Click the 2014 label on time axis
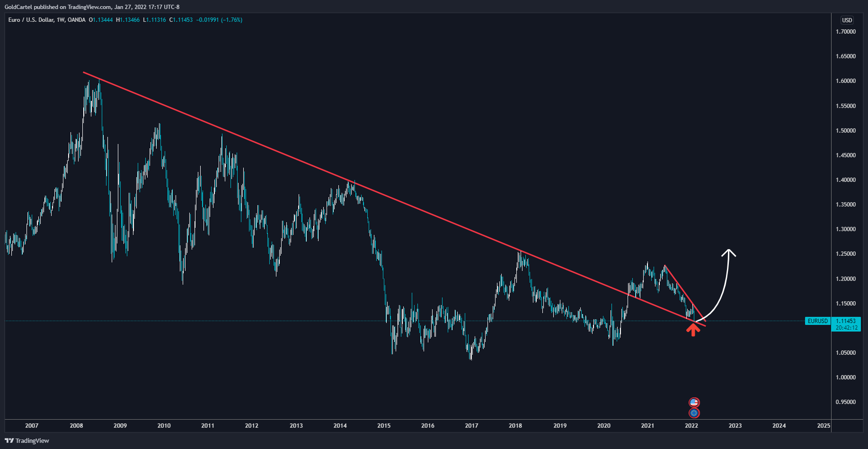 click(x=340, y=425)
